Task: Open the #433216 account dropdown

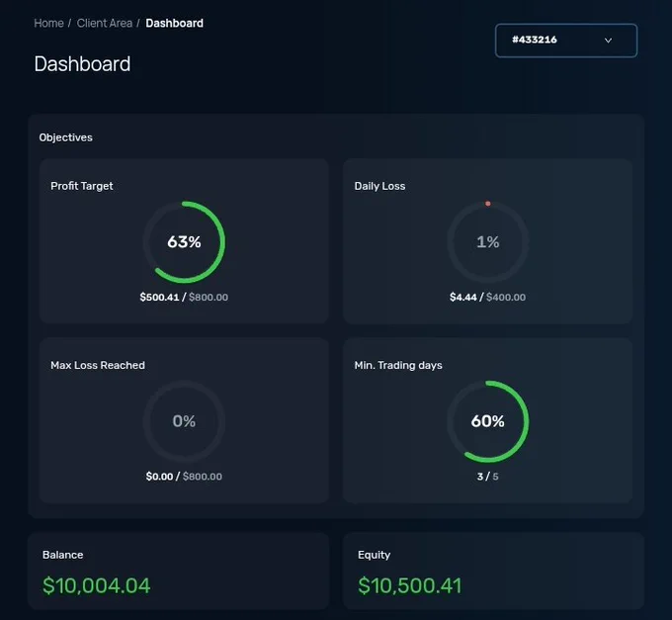Action: click(x=565, y=41)
